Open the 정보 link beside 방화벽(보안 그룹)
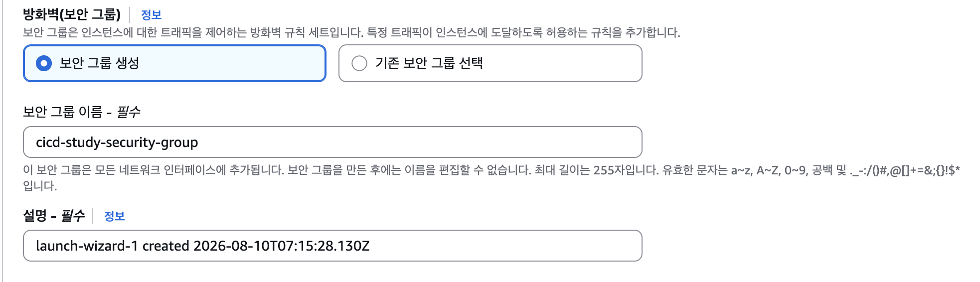The width and height of the screenshot is (980, 282). coord(151,15)
